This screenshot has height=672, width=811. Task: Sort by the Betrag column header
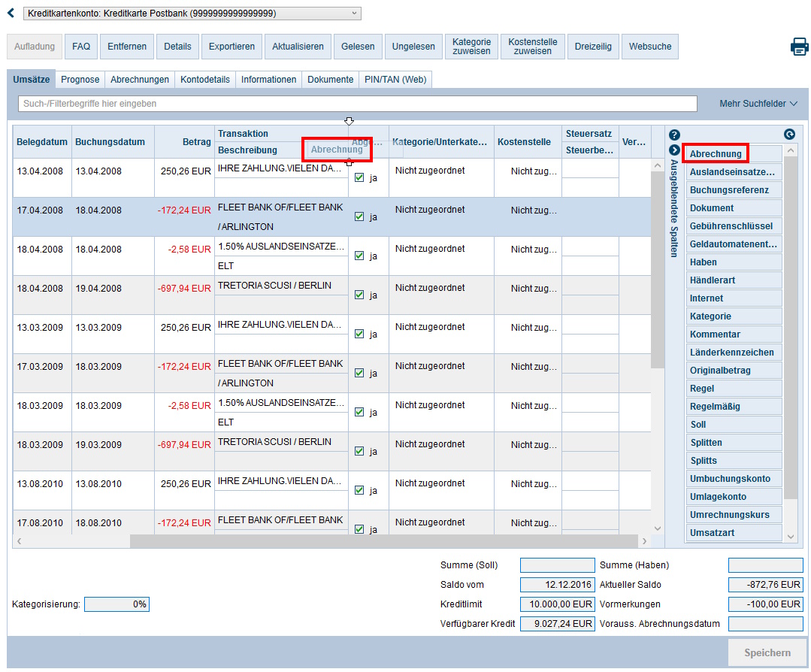[185, 142]
